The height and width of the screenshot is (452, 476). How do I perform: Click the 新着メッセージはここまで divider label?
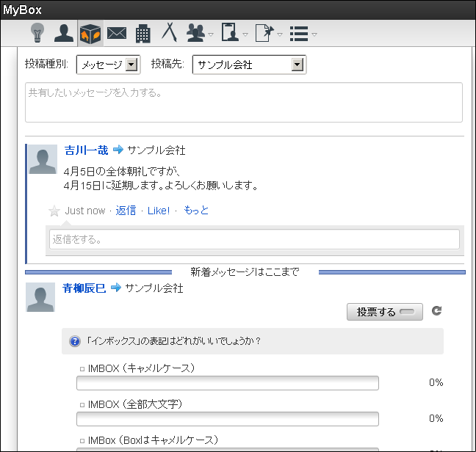pyautogui.click(x=245, y=272)
